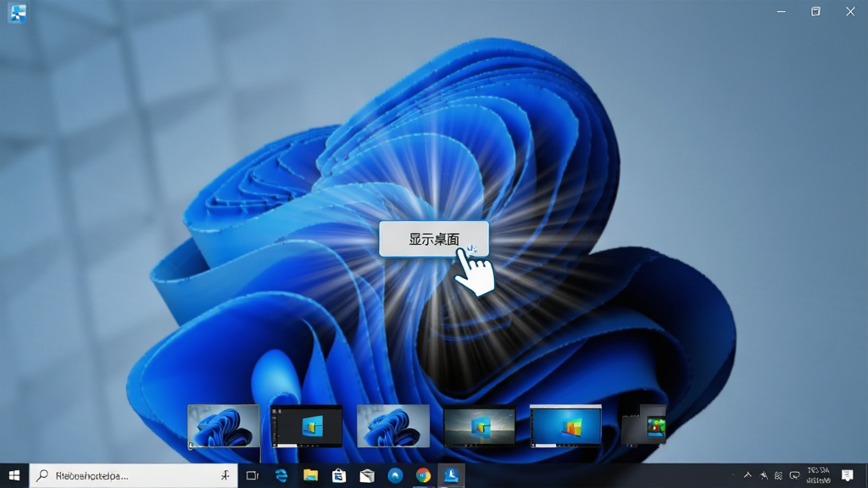Image resolution: width=868 pixels, height=488 pixels.
Task: Select the partially visible dark thumbnail with colorful tile
Action: pyautogui.click(x=644, y=425)
